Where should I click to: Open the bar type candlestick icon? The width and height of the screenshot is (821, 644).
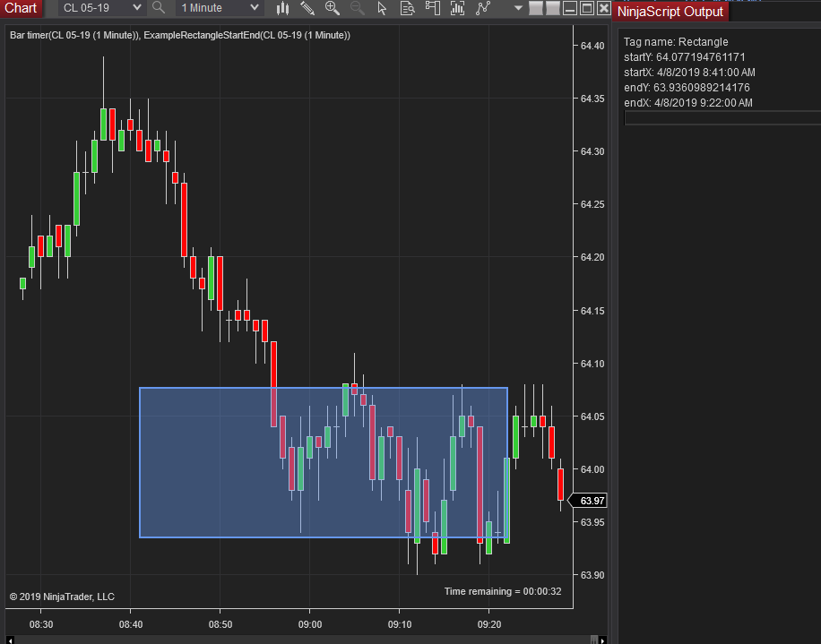tap(282, 8)
